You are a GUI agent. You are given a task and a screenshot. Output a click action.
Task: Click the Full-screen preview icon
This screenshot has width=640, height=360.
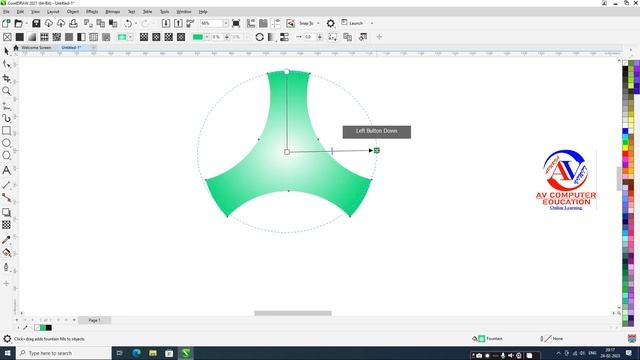point(236,23)
